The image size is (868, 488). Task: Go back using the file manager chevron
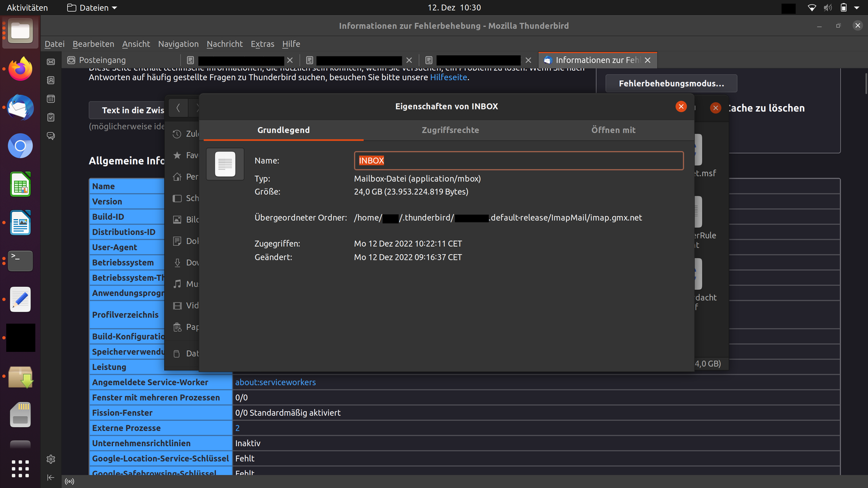(178, 108)
